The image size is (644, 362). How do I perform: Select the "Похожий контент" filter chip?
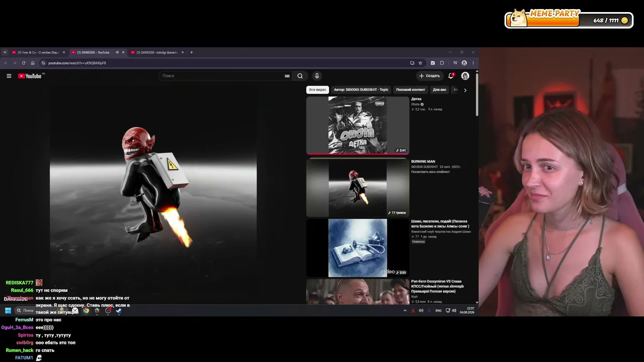pyautogui.click(x=411, y=89)
